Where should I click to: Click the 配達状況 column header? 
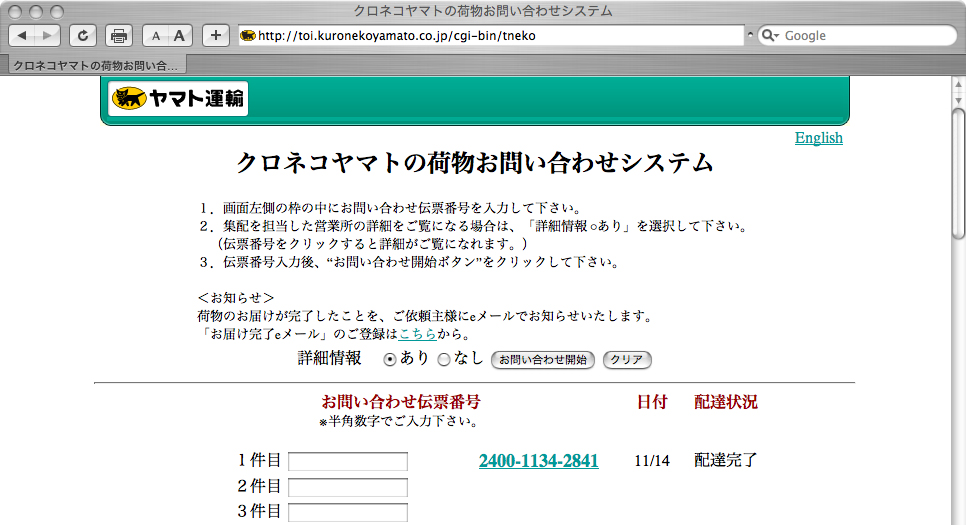726,402
